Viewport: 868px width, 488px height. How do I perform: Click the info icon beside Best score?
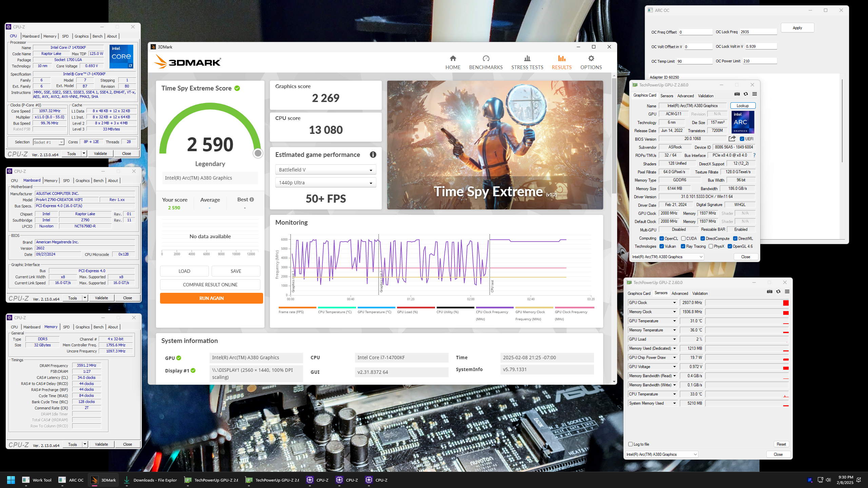click(x=252, y=200)
